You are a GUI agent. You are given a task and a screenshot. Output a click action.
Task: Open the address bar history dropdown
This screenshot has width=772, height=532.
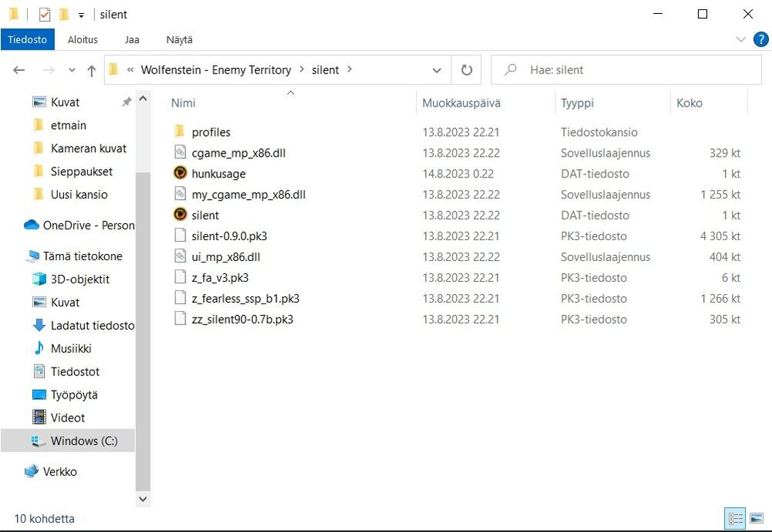[x=437, y=70]
